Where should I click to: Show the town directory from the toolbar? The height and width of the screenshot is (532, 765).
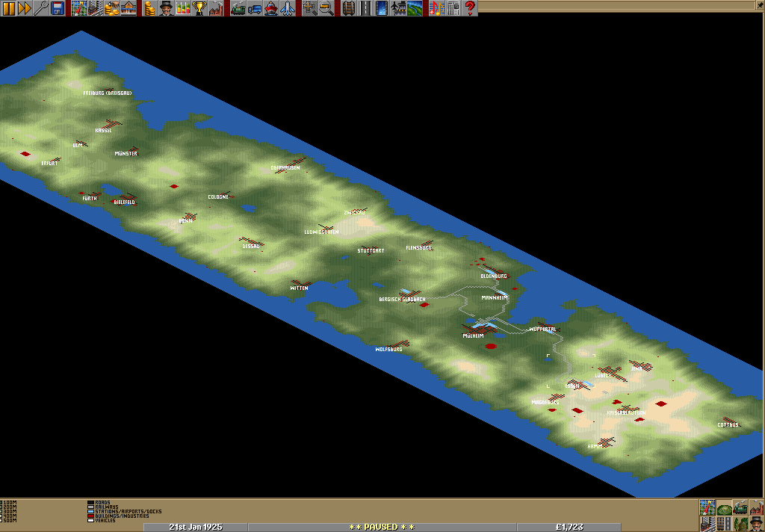click(x=95, y=8)
